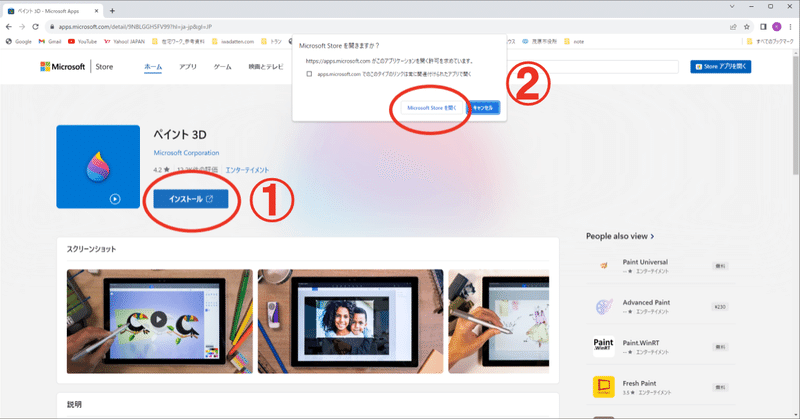This screenshot has height=419, width=800.
Task: Open the YouTube bookmark
Action: click(x=82, y=41)
